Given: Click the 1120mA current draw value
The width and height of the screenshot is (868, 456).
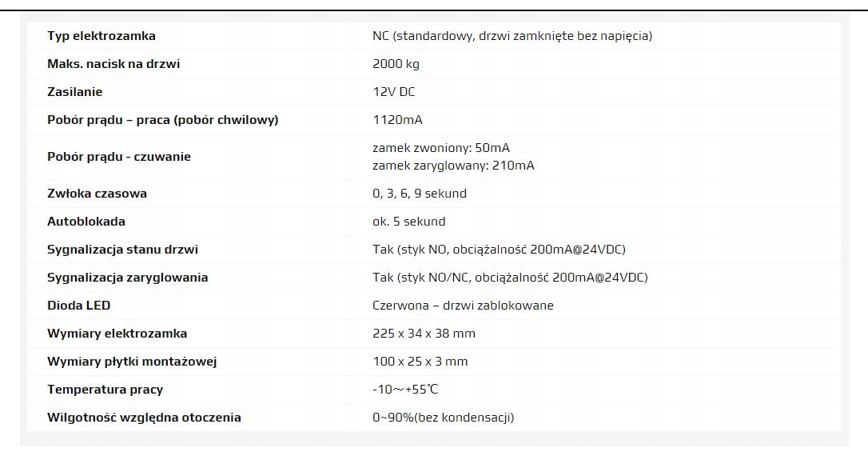Looking at the screenshot, I should pos(397,120).
